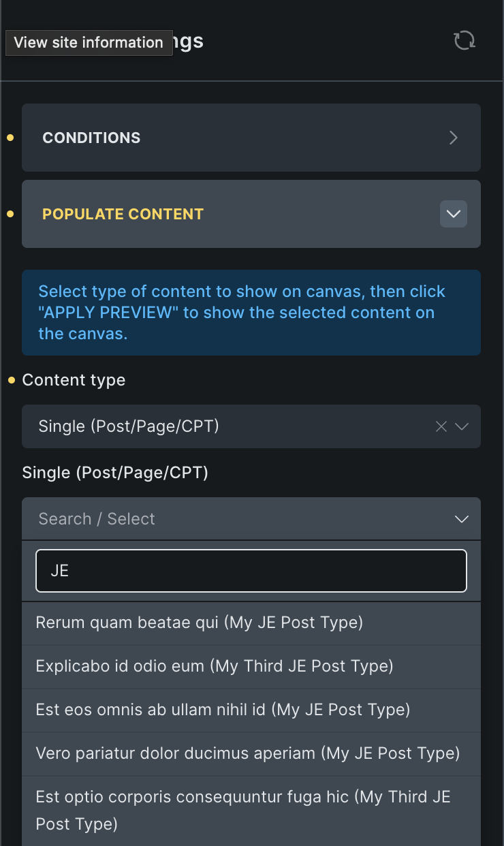Click the yellow dot beside CONDITIONS
The height and width of the screenshot is (846, 504).
(10, 138)
